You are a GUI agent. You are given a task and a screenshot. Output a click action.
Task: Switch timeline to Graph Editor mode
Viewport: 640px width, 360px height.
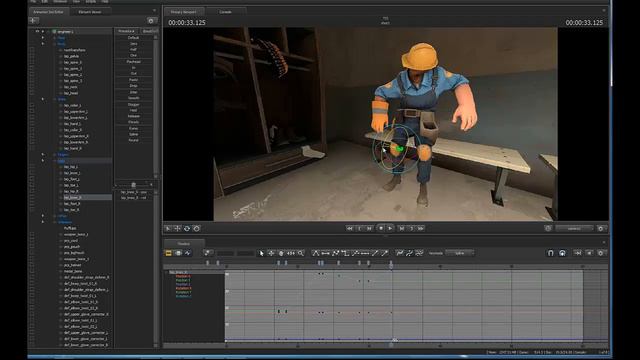(x=188, y=253)
